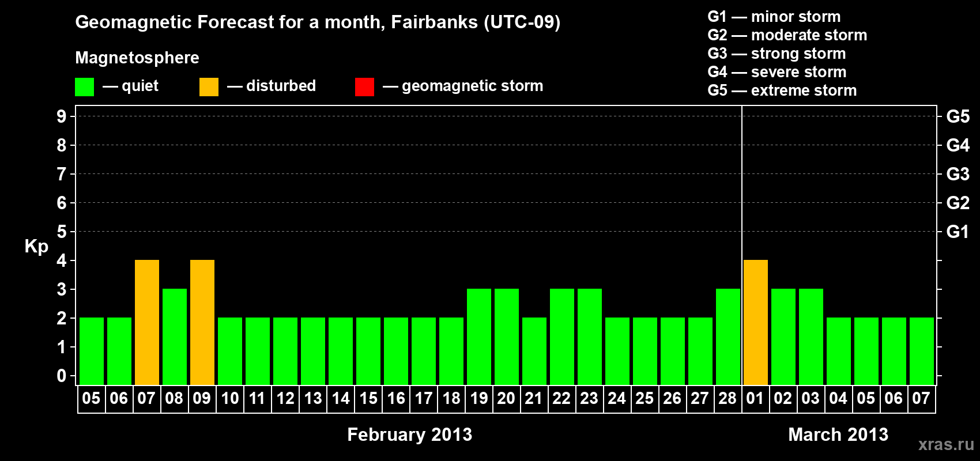
Task: Click the "disturbed" legend label
Action: tap(281, 86)
